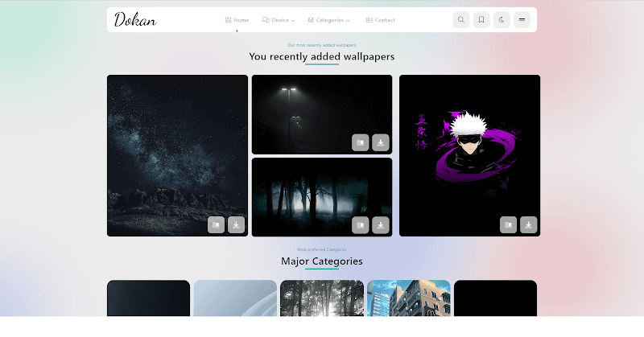Download the foggy streetlight wallpaper
This screenshot has height=337, width=644.
[x=380, y=143]
